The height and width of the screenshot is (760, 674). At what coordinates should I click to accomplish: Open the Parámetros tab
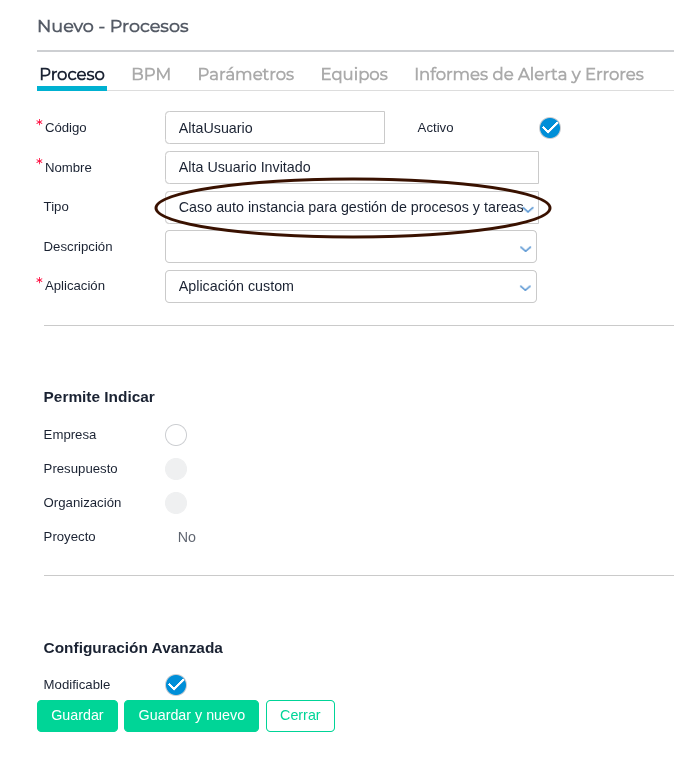pyautogui.click(x=245, y=74)
